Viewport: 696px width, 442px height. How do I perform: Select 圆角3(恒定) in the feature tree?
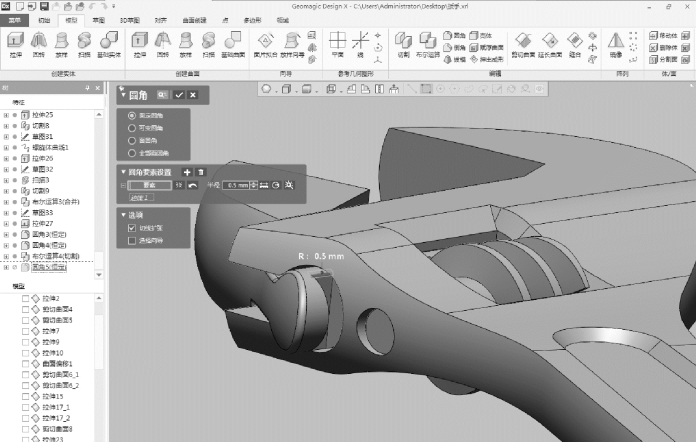click(x=50, y=233)
